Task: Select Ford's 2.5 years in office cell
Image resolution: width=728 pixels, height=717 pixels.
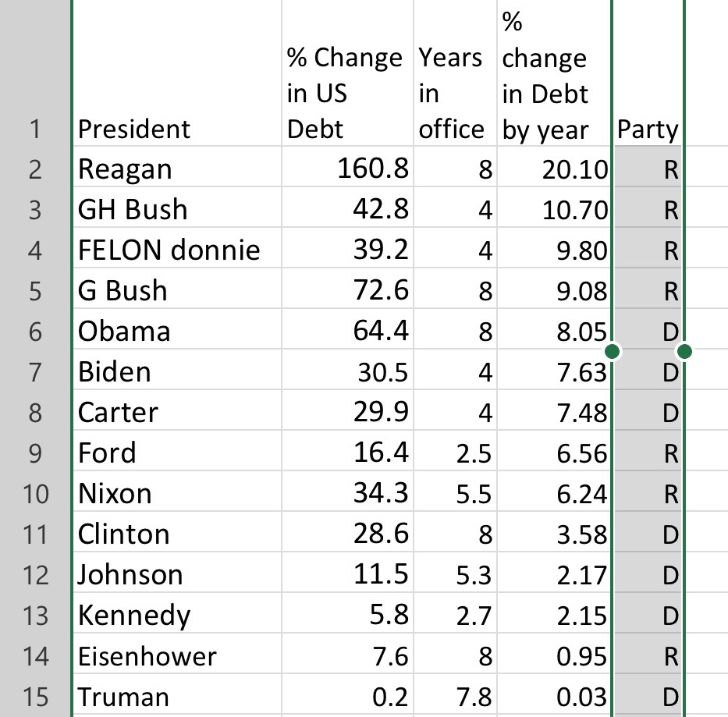Action: click(473, 453)
